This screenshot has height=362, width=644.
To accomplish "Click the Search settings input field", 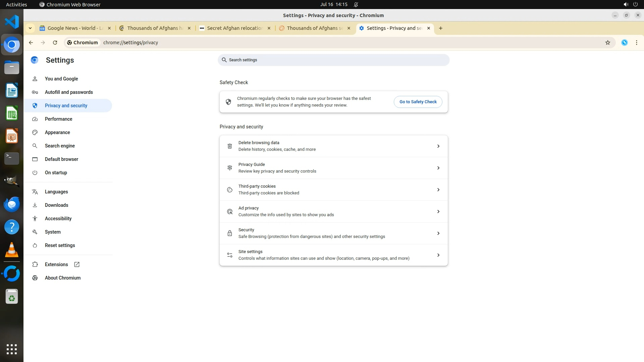I will (333, 60).
